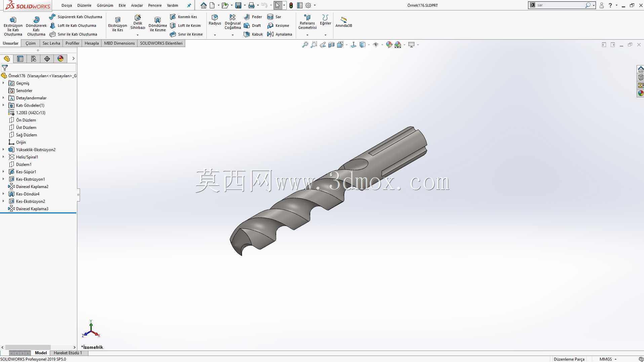This screenshot has height=362, width=644.
Task: Click the Edit Appearance colored sphere icon
Action: tap(389, 45)
